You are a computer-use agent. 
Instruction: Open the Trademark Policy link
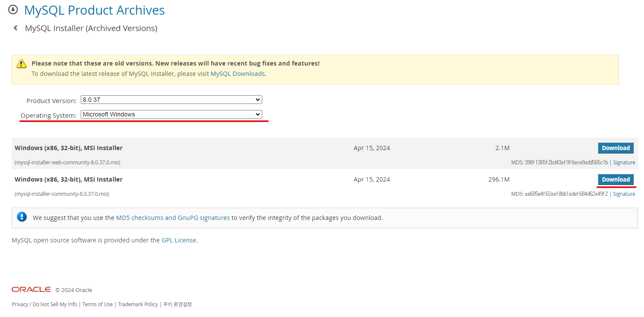tap(138, 304)
